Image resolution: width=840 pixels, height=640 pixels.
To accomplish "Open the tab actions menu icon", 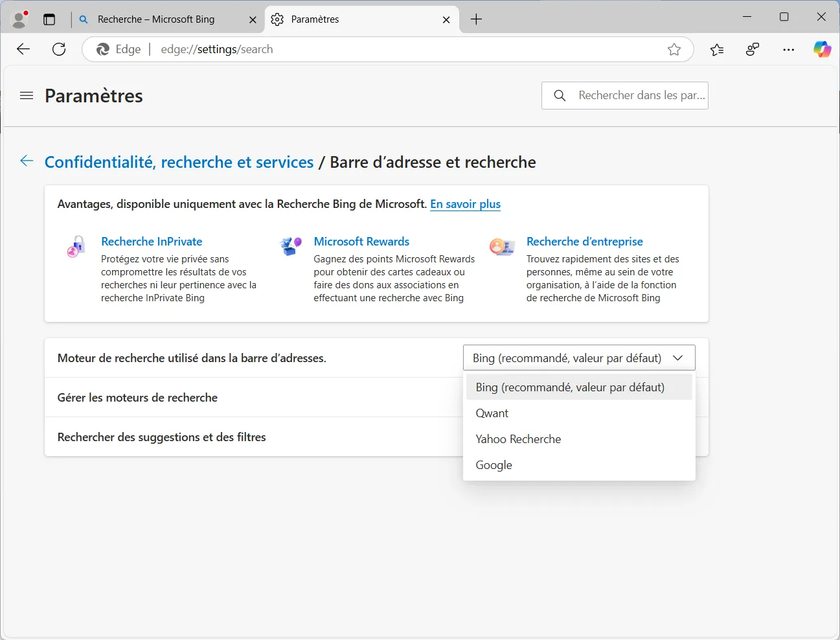I will (49, 19).
